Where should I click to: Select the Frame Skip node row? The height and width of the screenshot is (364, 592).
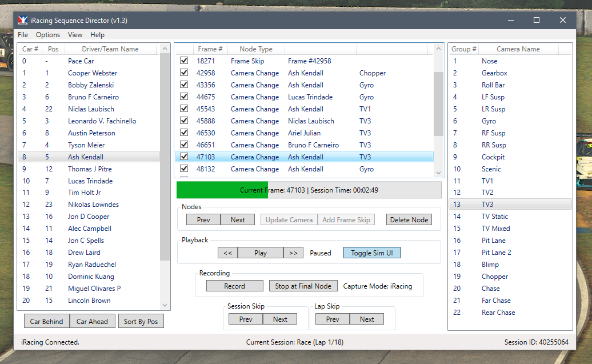(x=305, y=61)
